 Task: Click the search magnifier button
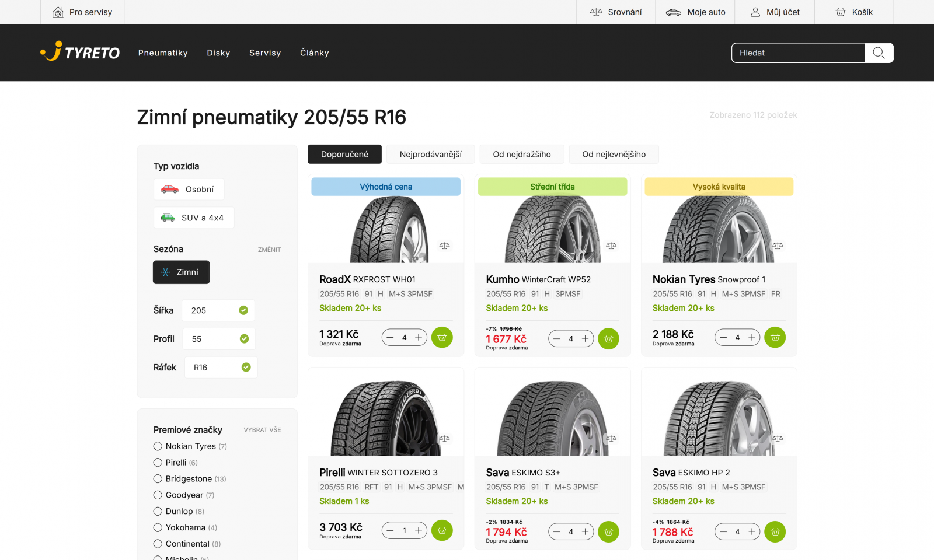tap(879, 52)
